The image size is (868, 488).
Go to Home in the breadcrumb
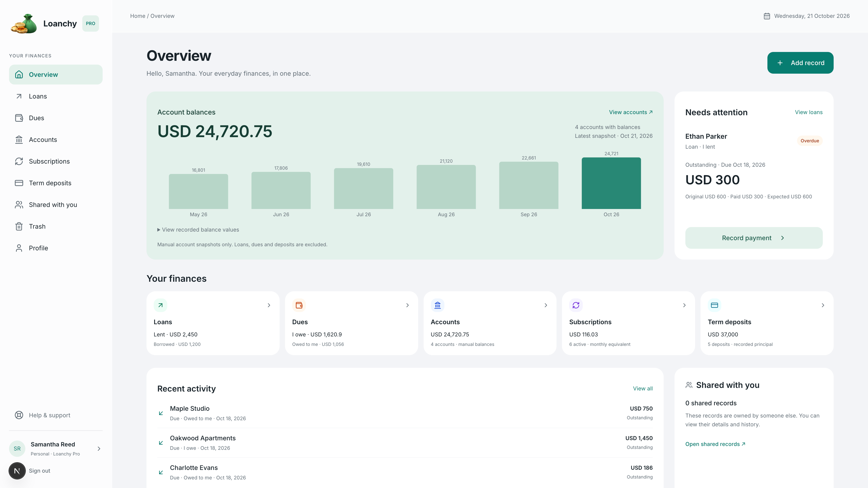[x=137, y=16]
